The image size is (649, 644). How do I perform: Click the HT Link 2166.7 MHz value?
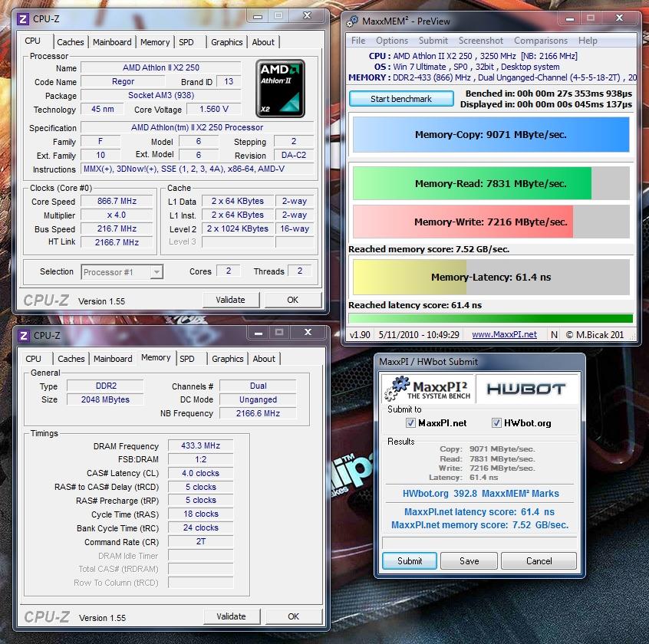[x=117, y=242]
